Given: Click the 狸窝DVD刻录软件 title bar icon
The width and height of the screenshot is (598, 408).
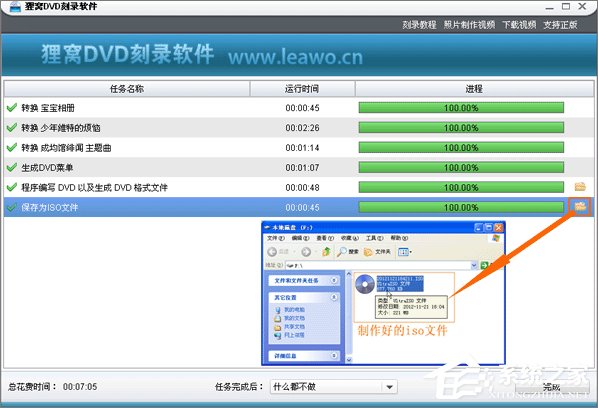Looking at the screenshot, I should [x=15, y=6].
